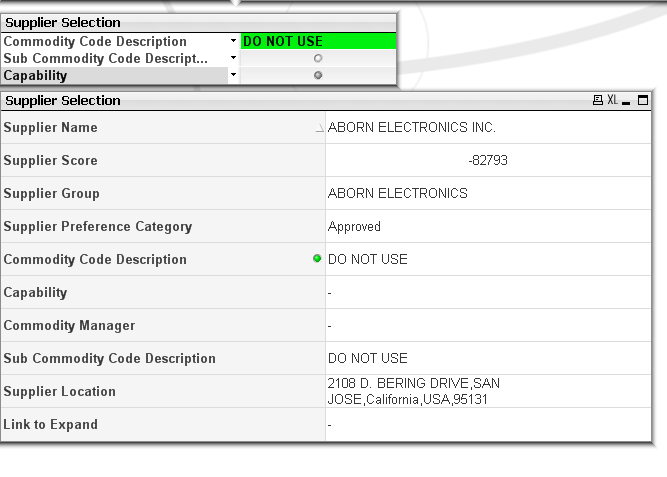Viewport: 667px width, 477px height.
Task: Click the supplier location address cell
Action: click(413, 391)
